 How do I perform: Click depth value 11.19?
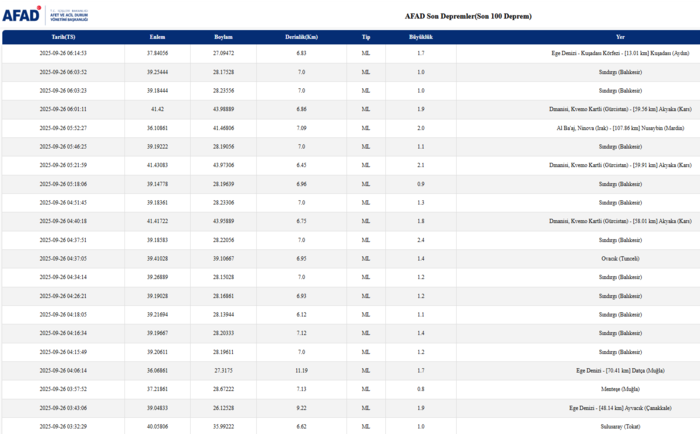301,371
